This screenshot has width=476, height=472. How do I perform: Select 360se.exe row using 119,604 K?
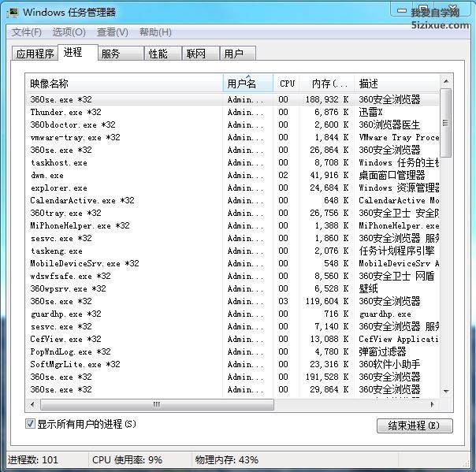point(232,301)
